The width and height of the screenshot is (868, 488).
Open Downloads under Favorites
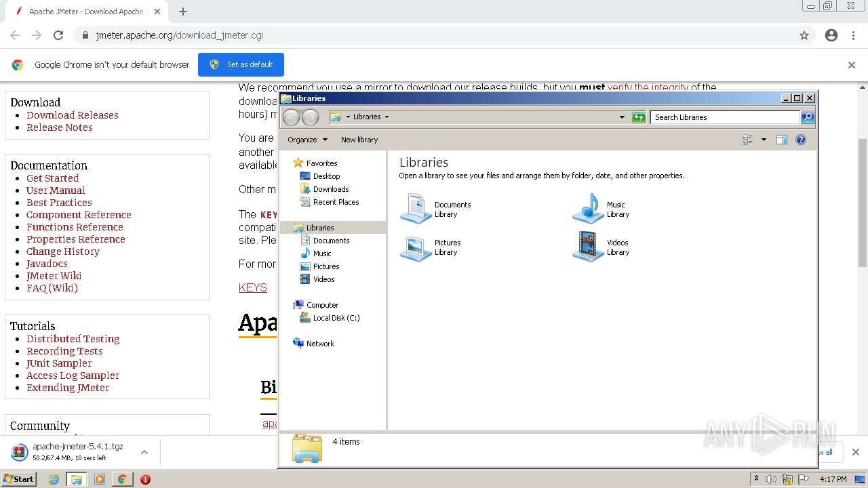[x=331, y=189]
